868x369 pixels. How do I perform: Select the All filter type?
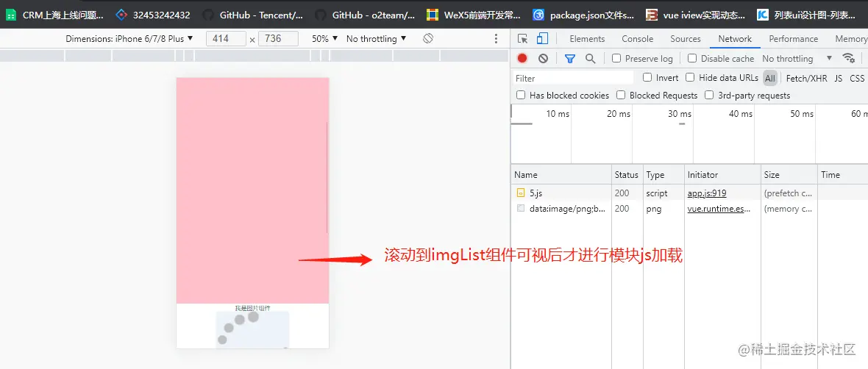[x=770, y=78]
